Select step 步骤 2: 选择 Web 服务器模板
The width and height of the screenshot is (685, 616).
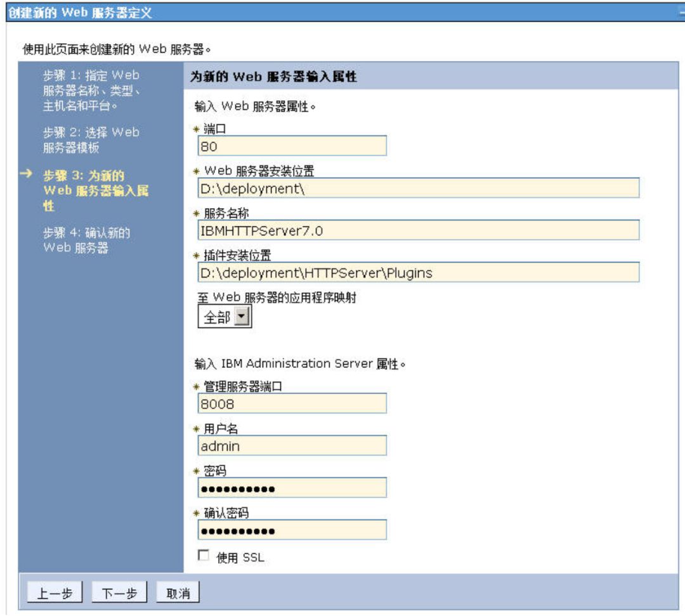tap(91, 140)
